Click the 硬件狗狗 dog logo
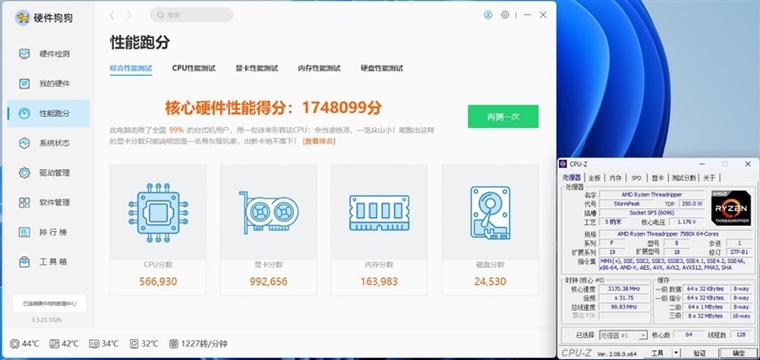Image resolution: width=760 pixels, height=360 pixels. [x=22, y=18]
